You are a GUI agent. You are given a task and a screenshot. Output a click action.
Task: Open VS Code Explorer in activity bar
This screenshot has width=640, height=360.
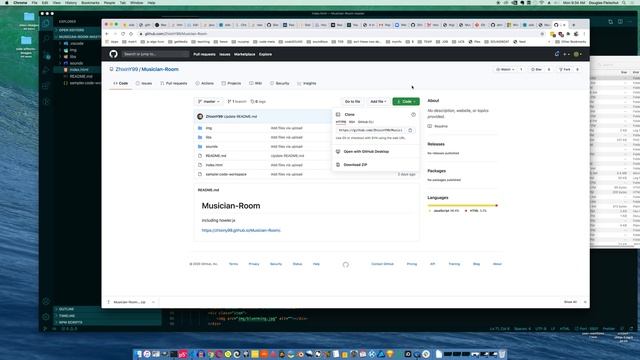tap(46, 23)
